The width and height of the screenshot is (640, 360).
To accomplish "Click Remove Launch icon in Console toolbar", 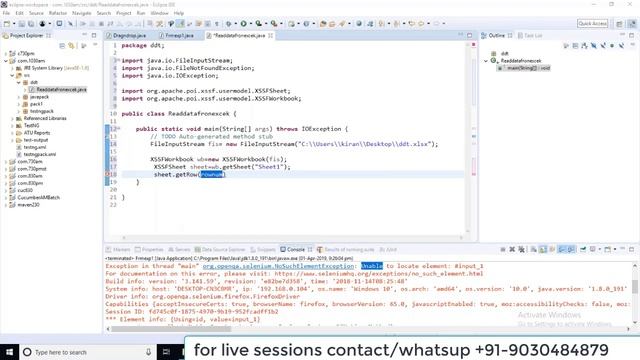I will 512,249.
